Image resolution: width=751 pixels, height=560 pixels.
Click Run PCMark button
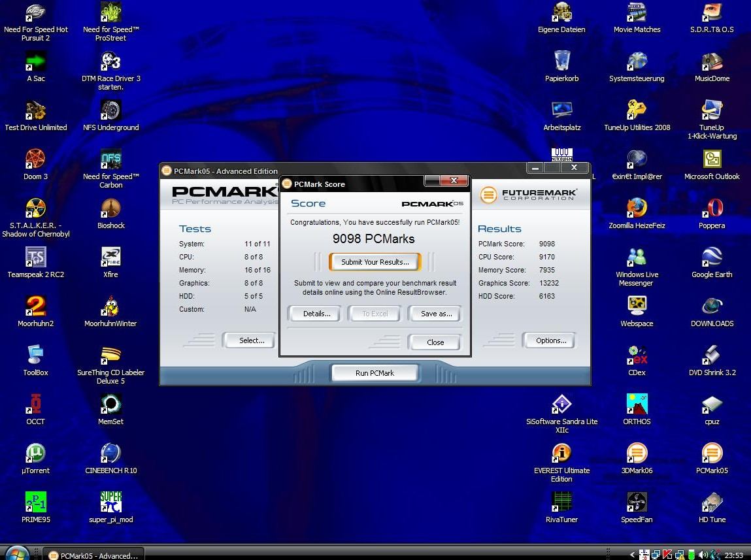(x=375, y=373)
